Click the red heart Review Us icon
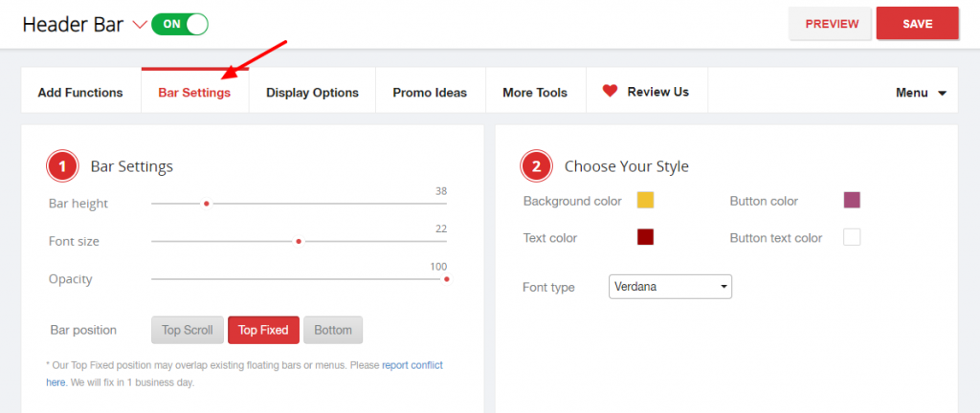 tap(610, 91)
